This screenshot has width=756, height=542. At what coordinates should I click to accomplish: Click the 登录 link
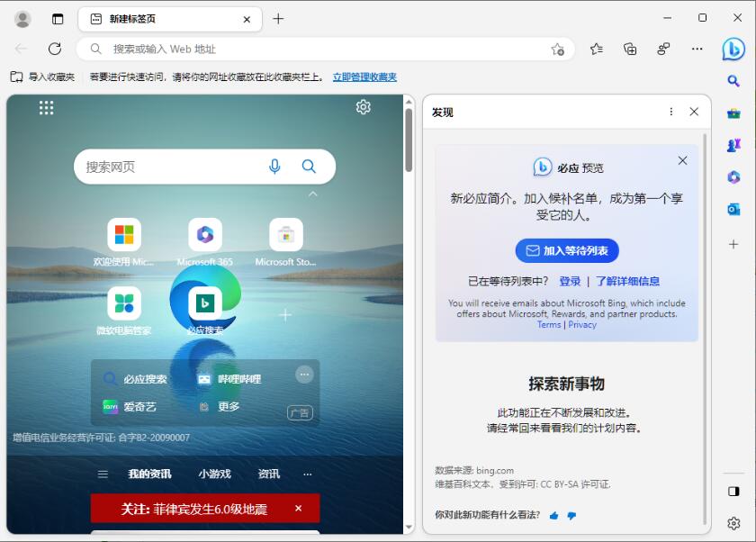(570, 281)
